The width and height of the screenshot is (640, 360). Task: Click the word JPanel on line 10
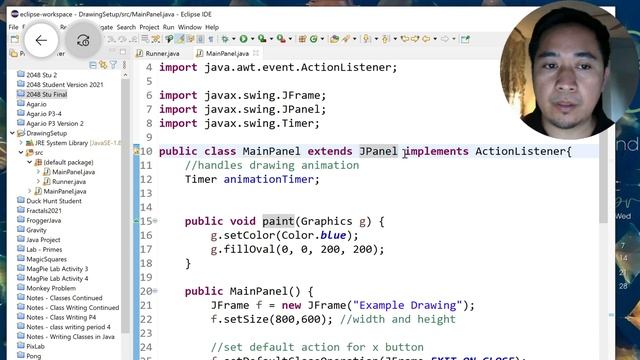[x=378, y=151]
